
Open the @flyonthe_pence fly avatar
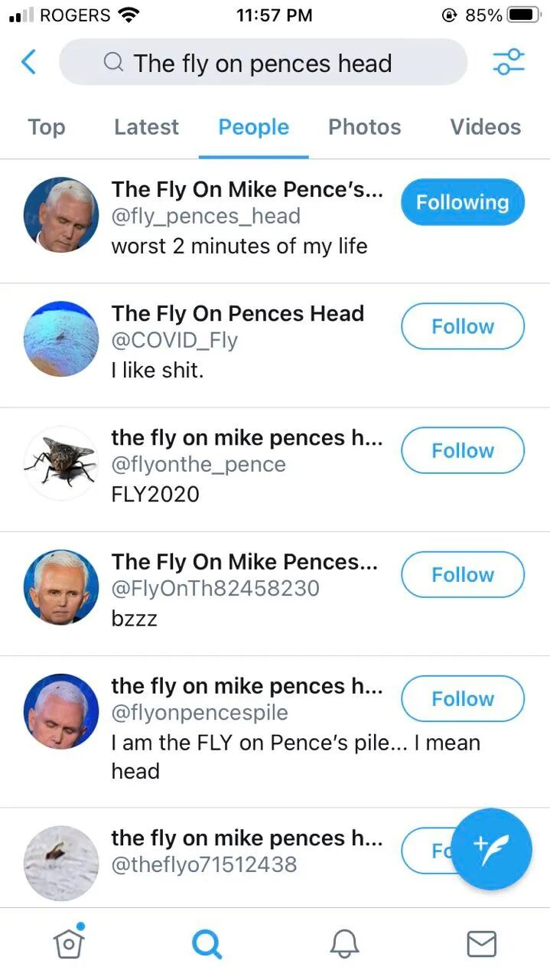tap(61, 463)
